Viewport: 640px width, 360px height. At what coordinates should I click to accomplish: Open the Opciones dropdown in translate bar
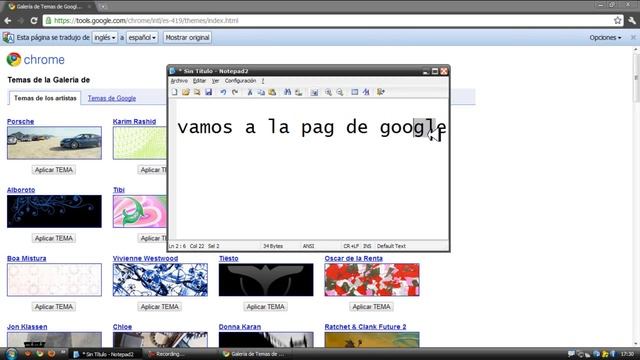coord(605,37)
